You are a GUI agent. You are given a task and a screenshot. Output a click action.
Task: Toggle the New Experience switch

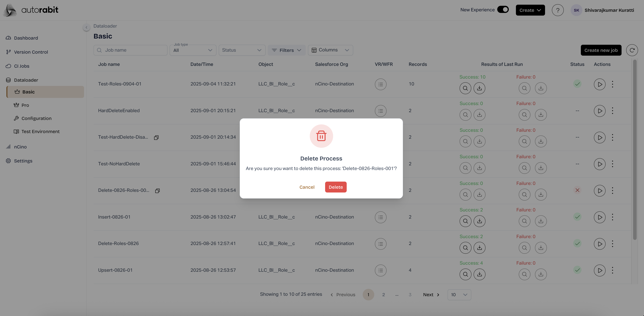503,10
